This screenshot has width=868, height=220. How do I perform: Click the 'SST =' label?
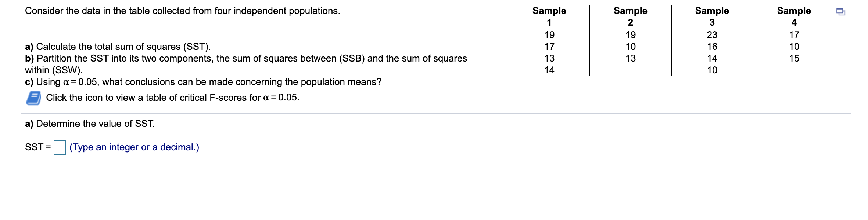point(38,147)
